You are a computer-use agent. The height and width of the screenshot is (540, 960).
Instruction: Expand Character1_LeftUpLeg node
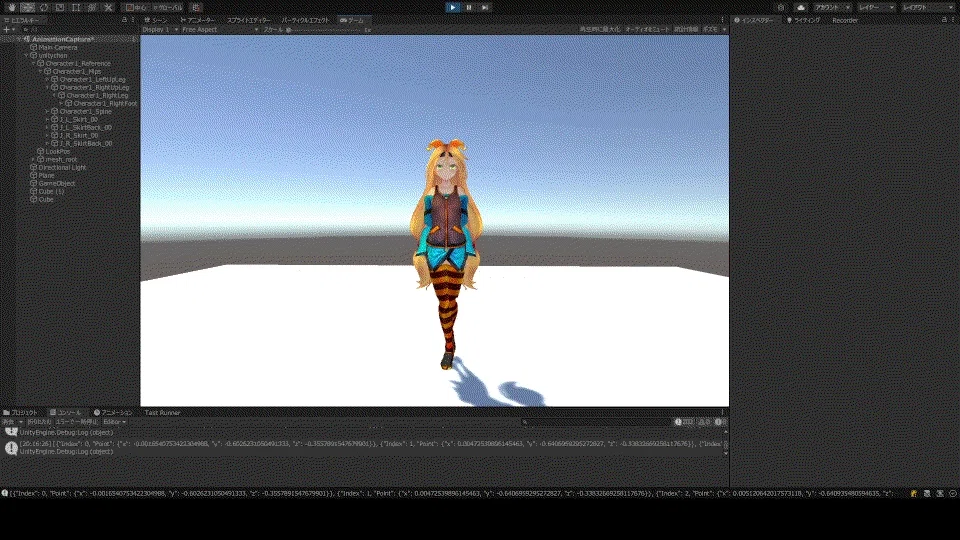pos(48,80)
